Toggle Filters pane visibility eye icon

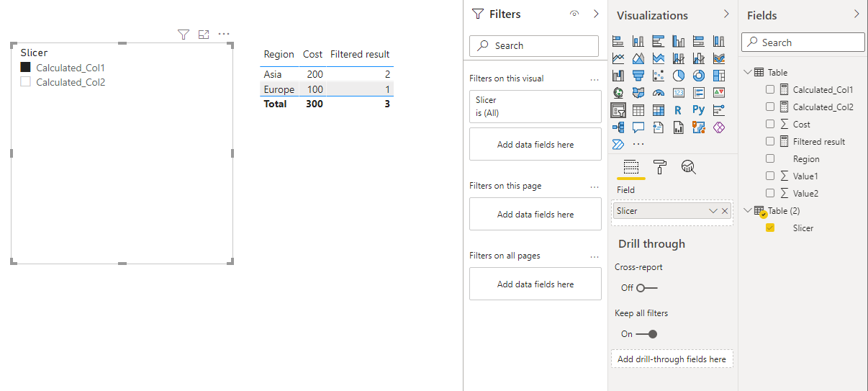point(574,14)
